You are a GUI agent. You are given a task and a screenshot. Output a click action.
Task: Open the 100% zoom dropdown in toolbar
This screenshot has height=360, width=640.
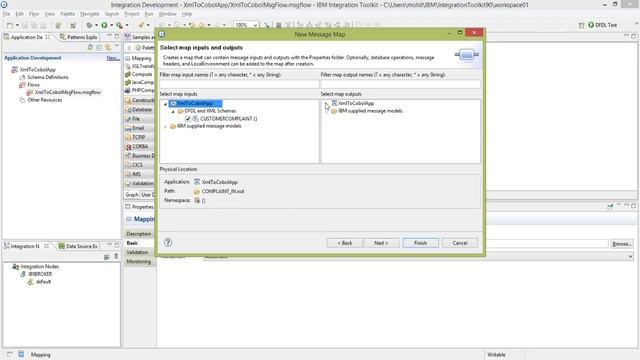[255, 25]
